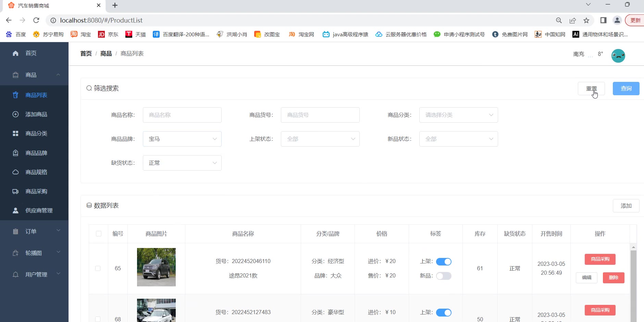The image size is (644, 322).
Task: Toggle the 上架 switch for product 65
Action: 444,262
